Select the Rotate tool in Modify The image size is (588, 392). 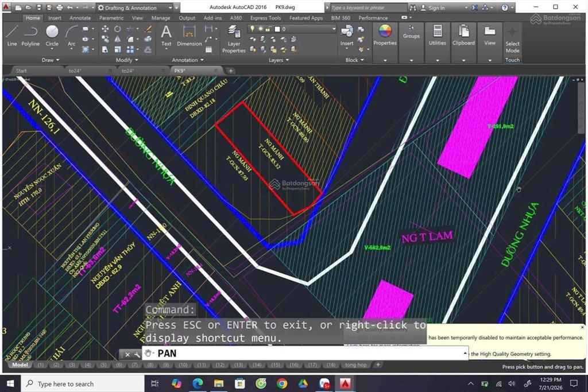pos(117,29)
